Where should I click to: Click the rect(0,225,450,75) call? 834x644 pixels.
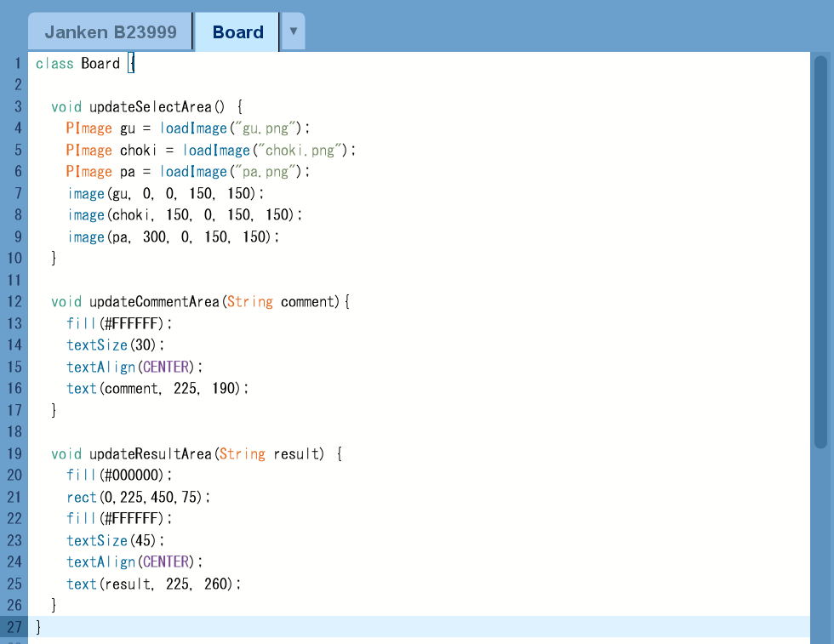[138, 497]
